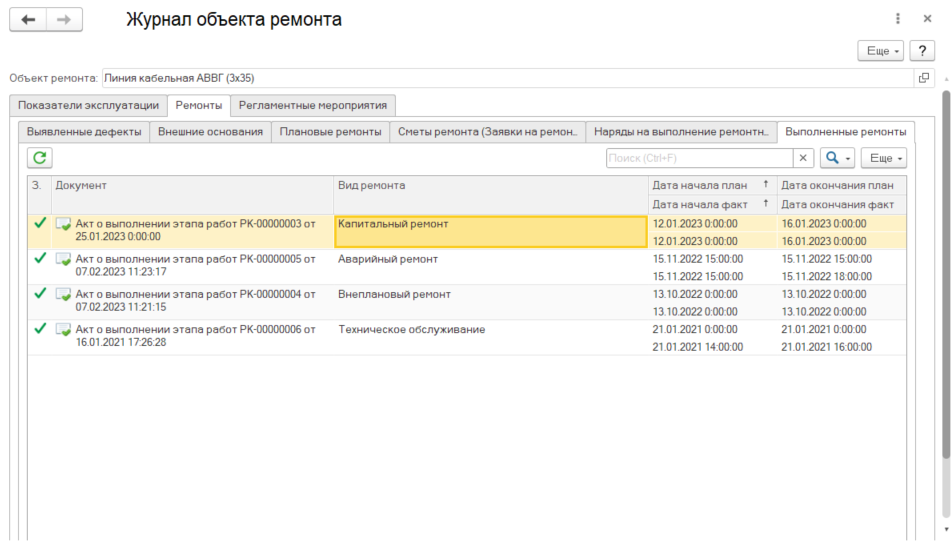
Task: Click document icon of act РК-00000006
Action: pyautogui.click(x=63, y=330)
